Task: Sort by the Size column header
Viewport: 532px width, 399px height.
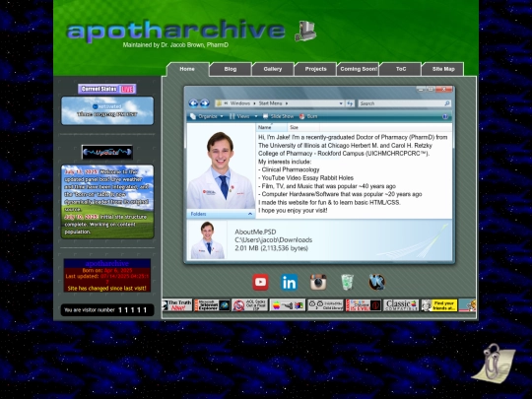Action: 303,127
